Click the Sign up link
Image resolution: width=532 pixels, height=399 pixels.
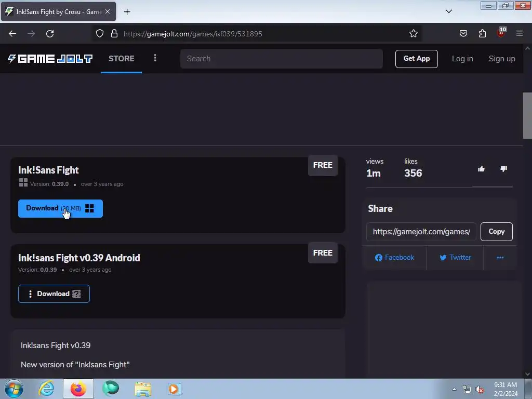502,59
